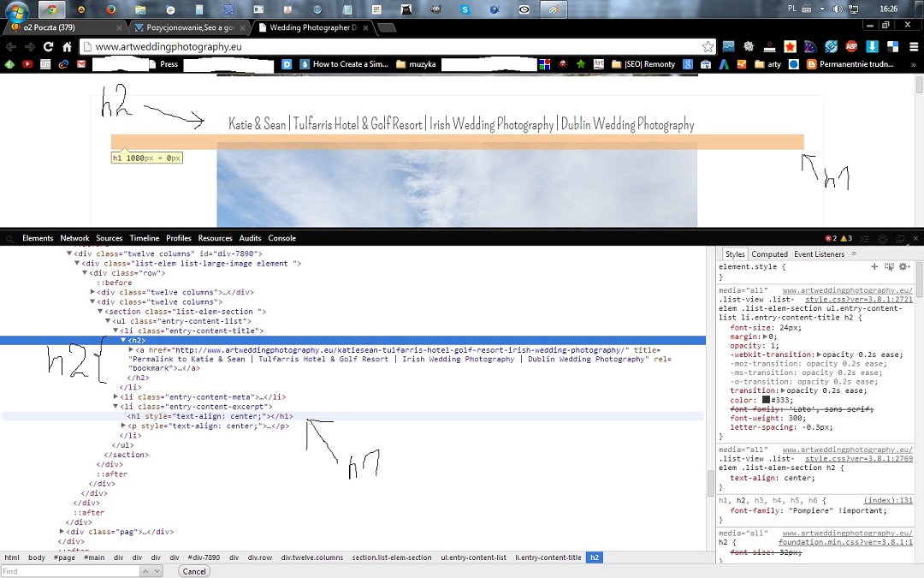Go back to the previous page
Viewport: 924px width, 578px height.
[10, 46]
